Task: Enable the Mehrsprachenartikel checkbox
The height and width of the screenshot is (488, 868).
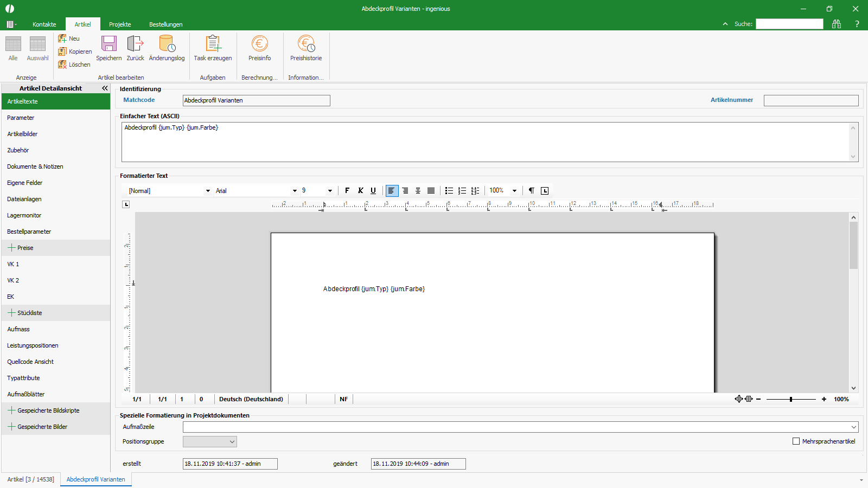Action: 796,441
